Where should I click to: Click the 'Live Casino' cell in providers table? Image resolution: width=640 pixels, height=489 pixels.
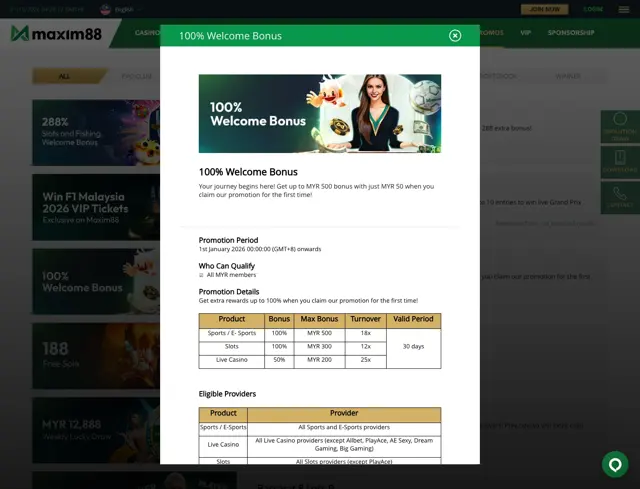pyautogui.click(x=223, y=445)
